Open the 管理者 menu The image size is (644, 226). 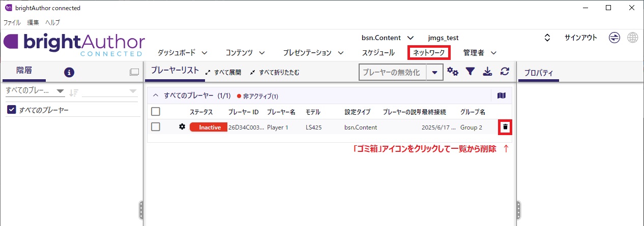(480, 52)
